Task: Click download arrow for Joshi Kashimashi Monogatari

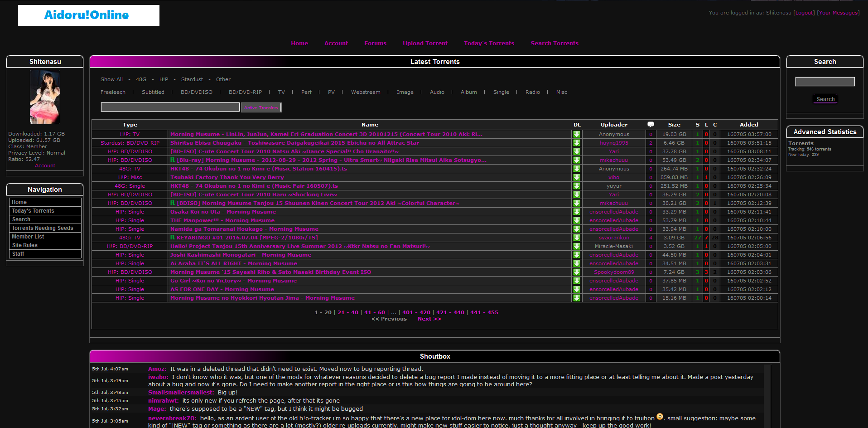Action: tap(576, 255)
